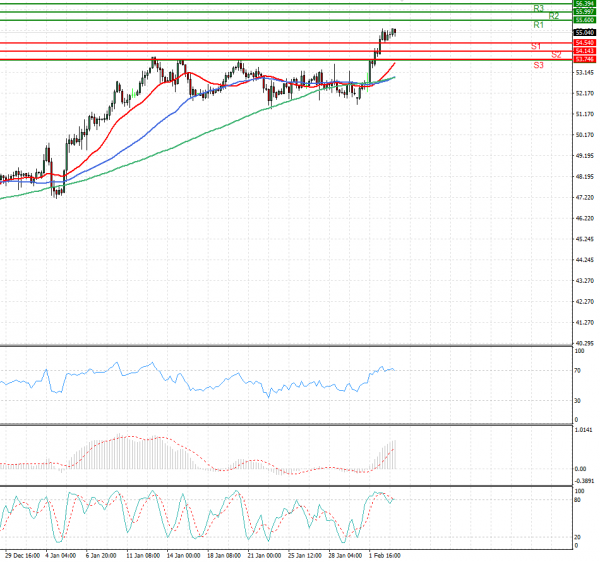This screenshot has width=600, height=562.
Task: Click the 41.270 price axis value
Action: point(585,323)
